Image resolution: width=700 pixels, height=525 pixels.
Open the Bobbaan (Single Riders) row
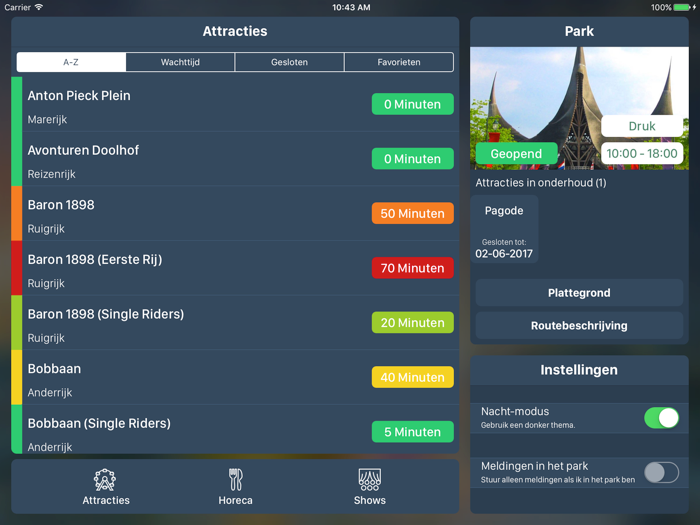coord(235,429)
